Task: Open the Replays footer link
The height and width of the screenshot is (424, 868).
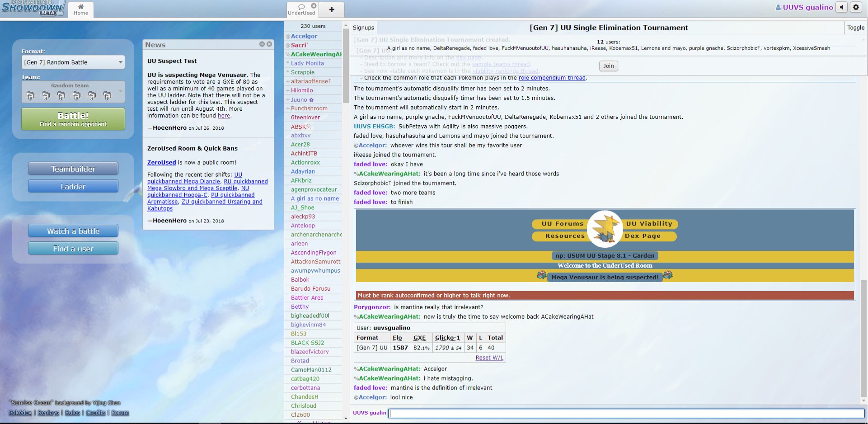Action: coord(48,413)
